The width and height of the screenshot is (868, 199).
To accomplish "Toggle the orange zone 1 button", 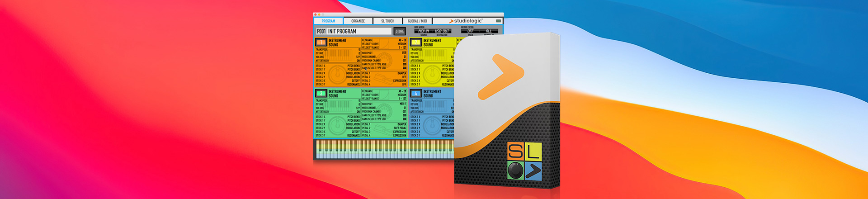I will point(321,42).
